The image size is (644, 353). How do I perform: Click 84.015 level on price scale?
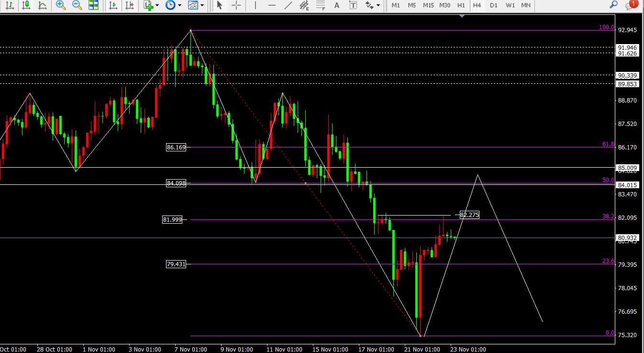(x=627, y=185)
